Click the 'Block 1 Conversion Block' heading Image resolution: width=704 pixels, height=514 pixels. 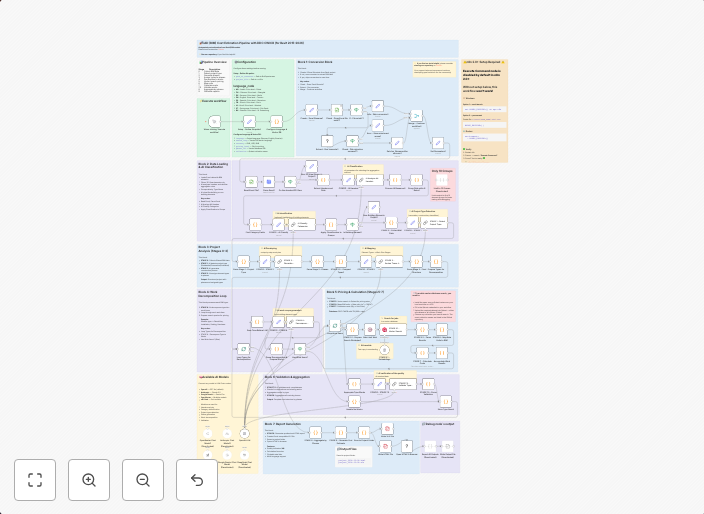pos(315,62)
